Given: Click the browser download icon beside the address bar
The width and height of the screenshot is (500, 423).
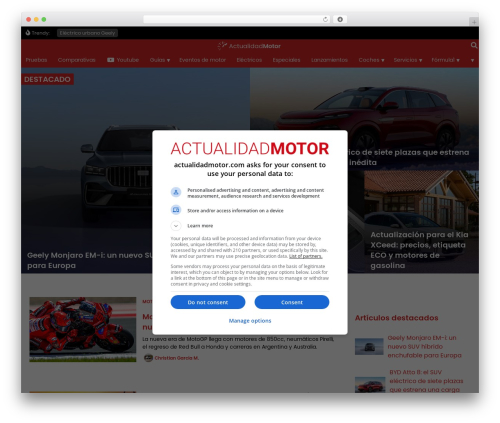Looking at the screenshot, I should click(340, 19).
